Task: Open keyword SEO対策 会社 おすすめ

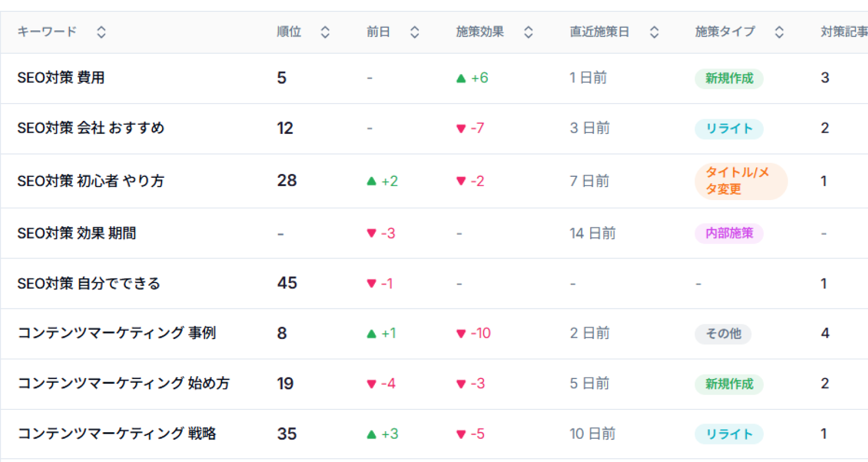Action: click(91, 129)
